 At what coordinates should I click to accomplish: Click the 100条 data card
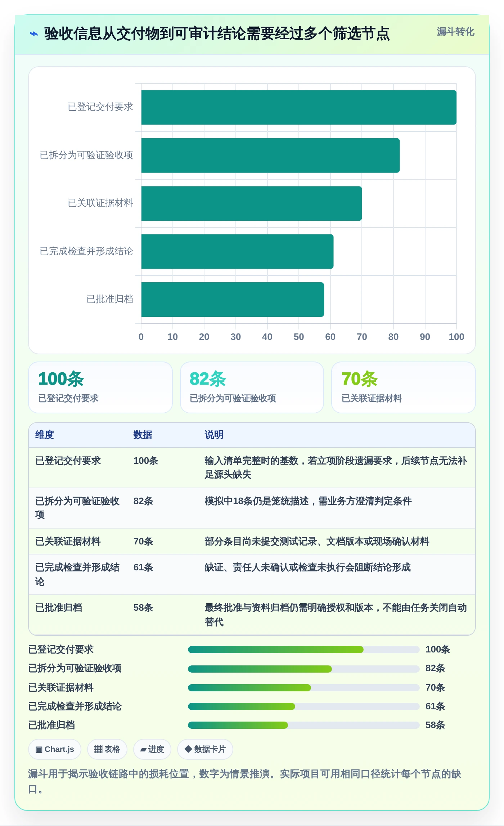point(100,387)
